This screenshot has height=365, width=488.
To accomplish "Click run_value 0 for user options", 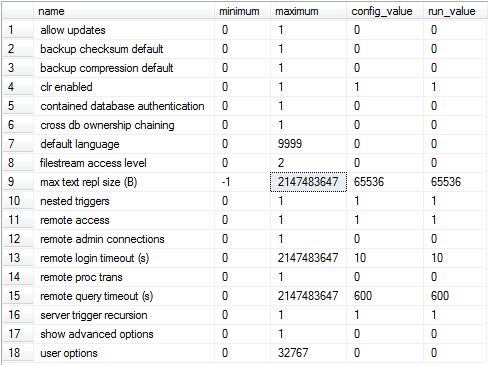I will click(x=455, y=353).
